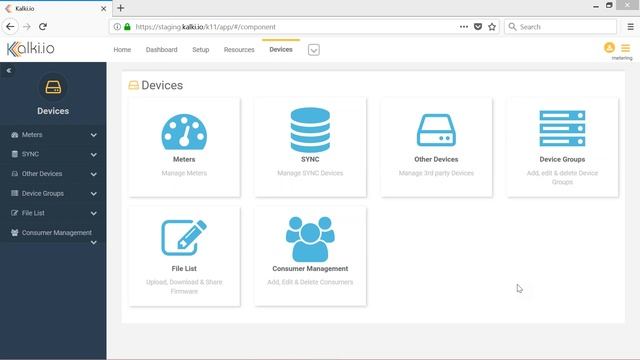Click the Other Devices sidebar label
This screenshot has width=640, height=360.
tap(42, 173)
